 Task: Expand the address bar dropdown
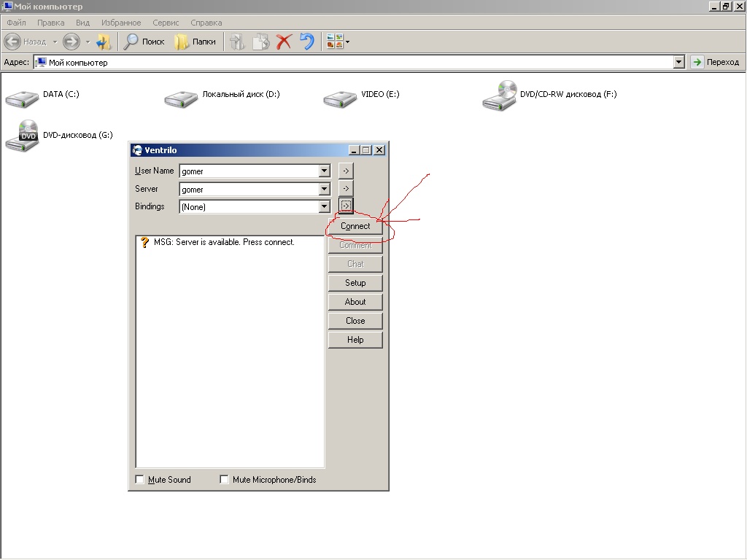[679, 62]
